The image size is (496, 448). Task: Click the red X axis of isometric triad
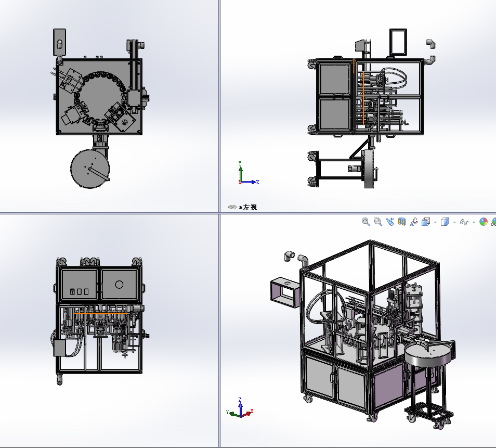pos(250,412)
